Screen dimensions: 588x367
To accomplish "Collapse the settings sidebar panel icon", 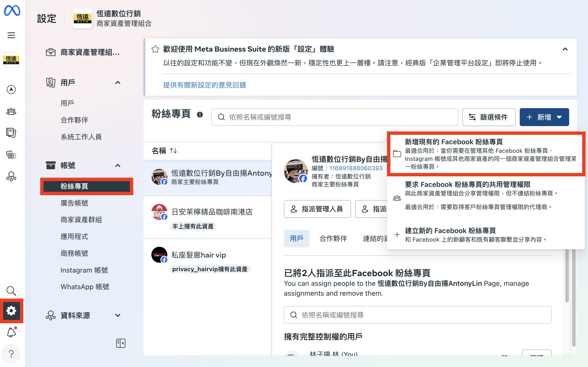I will (x=121, y=343).
